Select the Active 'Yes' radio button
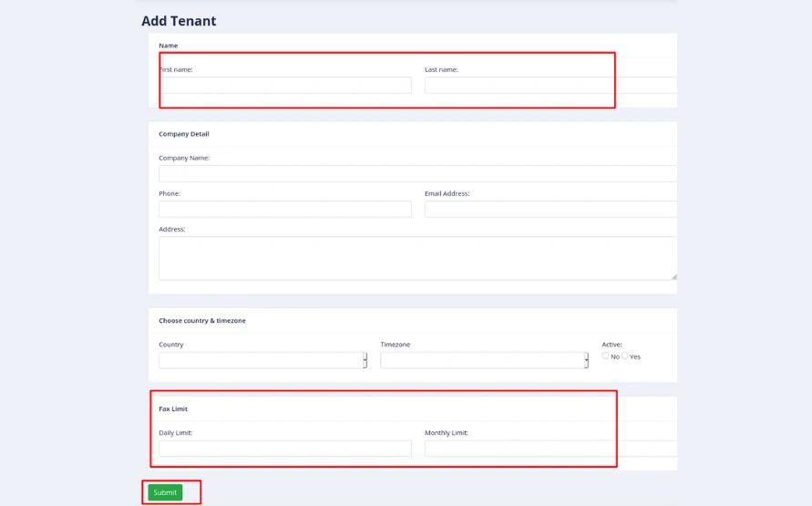Screen dimensions: 812x506 [x=625, y=356]
